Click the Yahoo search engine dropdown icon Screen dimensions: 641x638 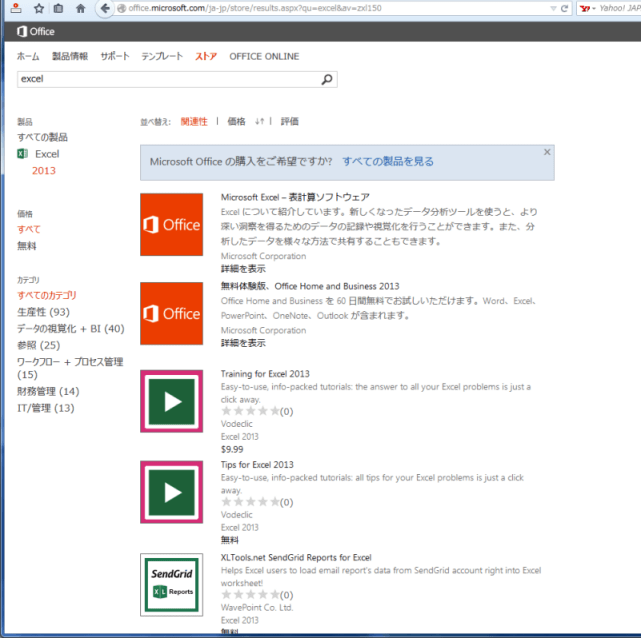587,8
